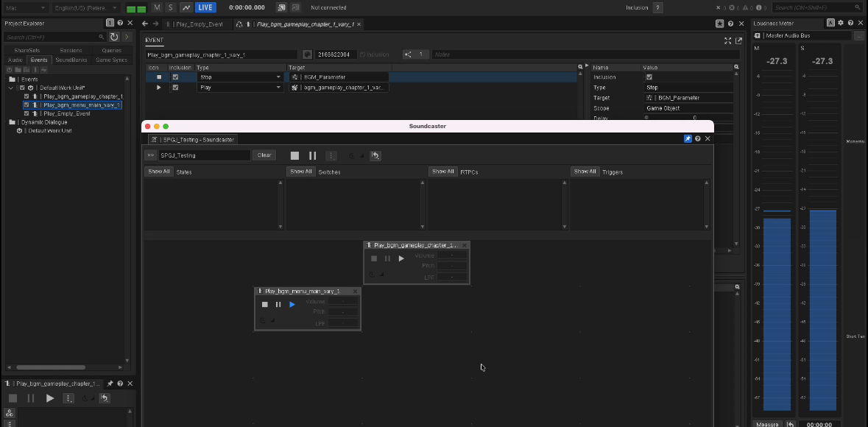Screen dimensions: 868x427
Task: Stop the Play_bgm_gameplay_chapter Soundcaster module
Action: [374, 258]
